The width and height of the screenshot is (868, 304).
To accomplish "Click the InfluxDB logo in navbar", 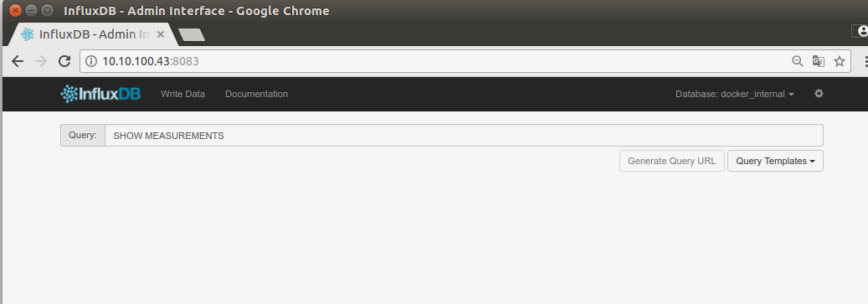I will (x=100, y=94).
